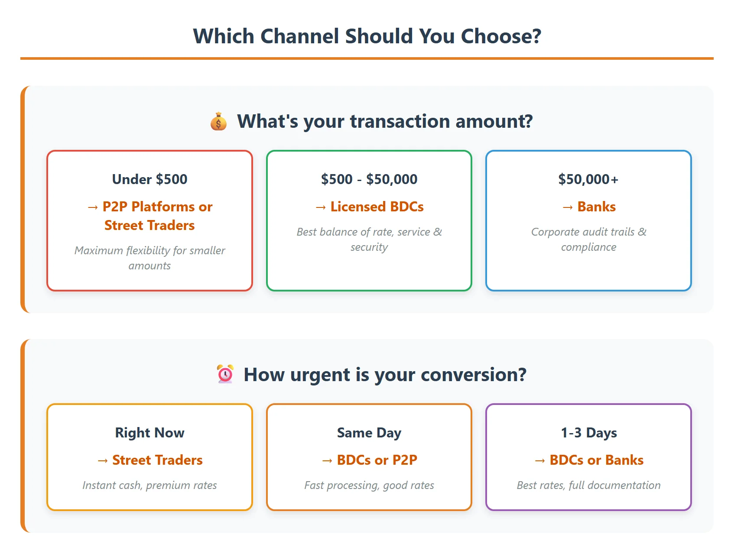Click the BDCs or Banks recommendation
Screen dimensions: 731x560
tap(588, 460)
